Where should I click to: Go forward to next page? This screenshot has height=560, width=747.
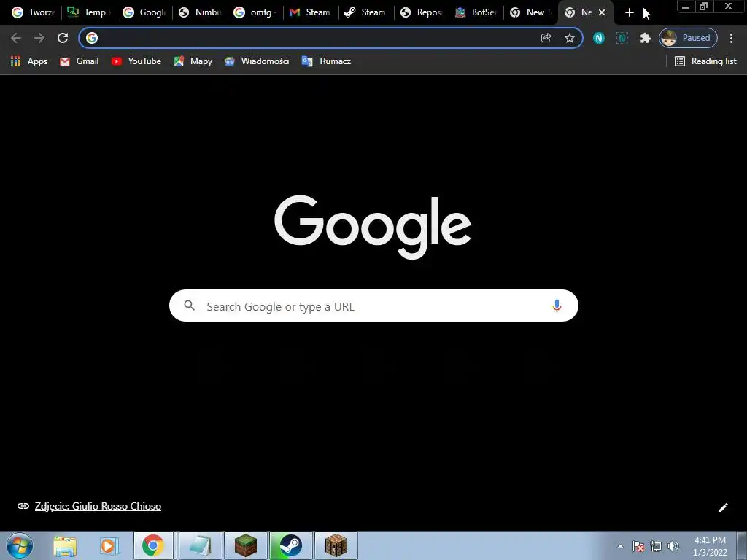click(x=39, y=38)
